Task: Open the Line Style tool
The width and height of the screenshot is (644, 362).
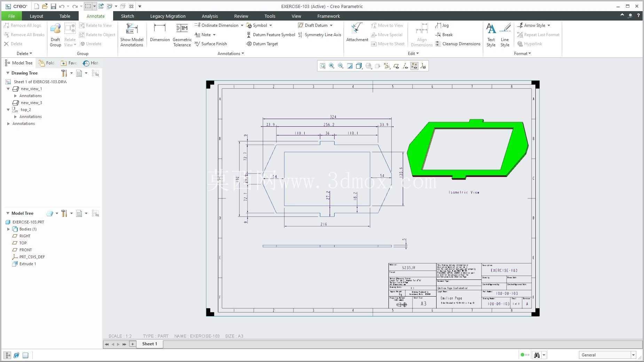Action: pyautogui.click(x=505, y=35)
